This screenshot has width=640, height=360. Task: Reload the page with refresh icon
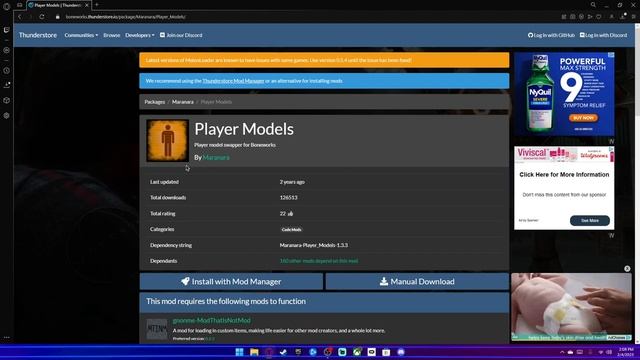point(42,17)
